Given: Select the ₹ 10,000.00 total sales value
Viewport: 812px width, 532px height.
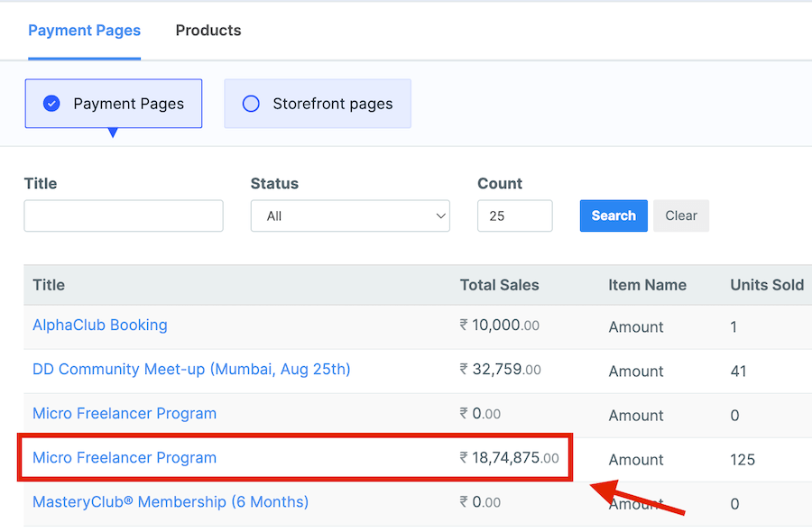Looking at the screenshot, I should 500,325.
